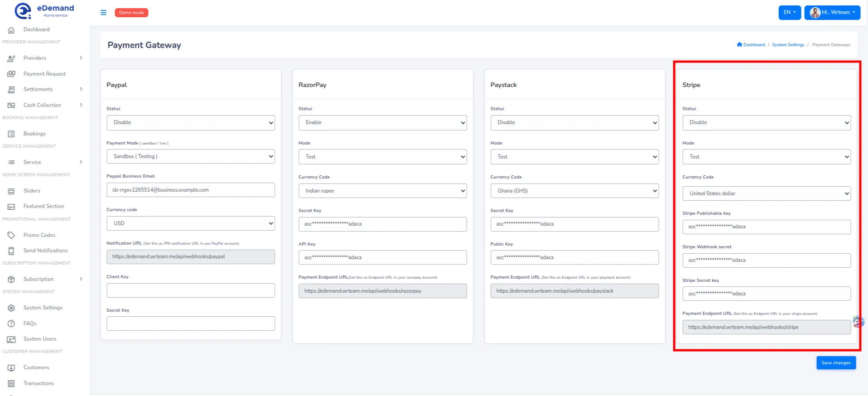Toggle the hamburger sidebar menu icon
This screenshot has width=868, height=396.
pos(103,13)
